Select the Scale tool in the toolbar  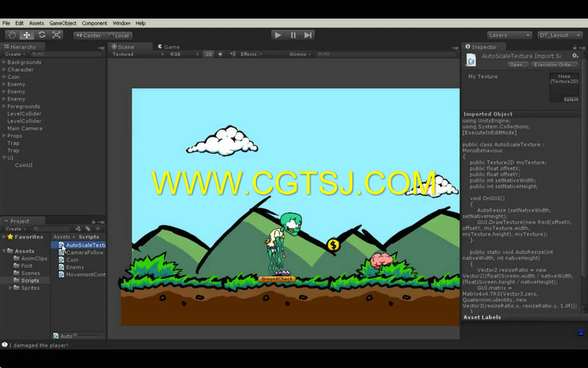pyautogui.click(x=57, y=35)
